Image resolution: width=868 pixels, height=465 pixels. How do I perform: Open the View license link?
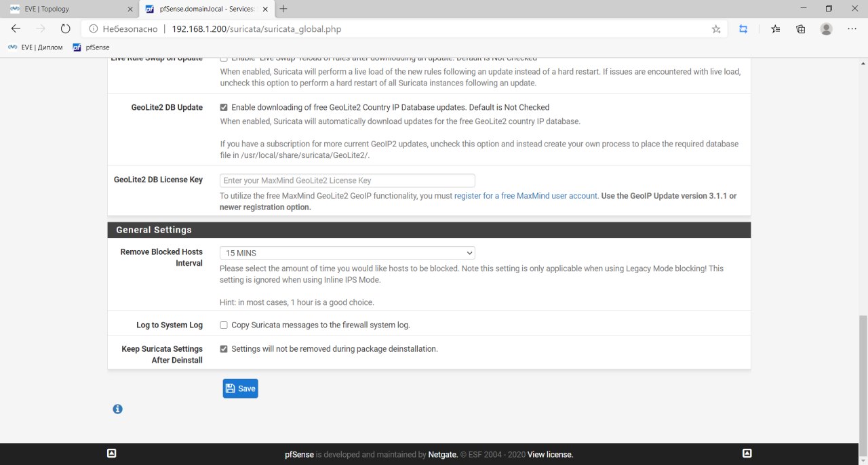tap(550, 454)
